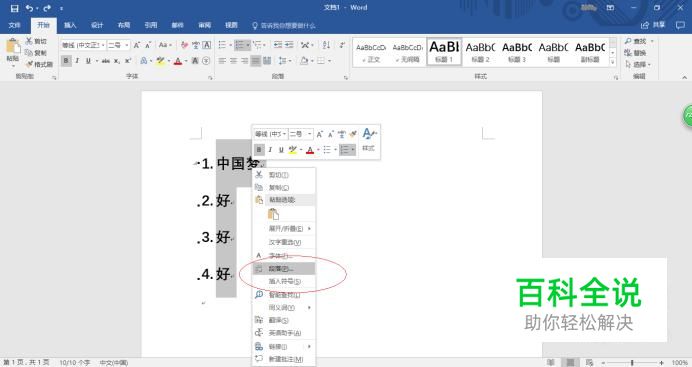The image size is (692, 367).
Task: Click the Grow Font icon in ribbon
Action: click(137, 45)
